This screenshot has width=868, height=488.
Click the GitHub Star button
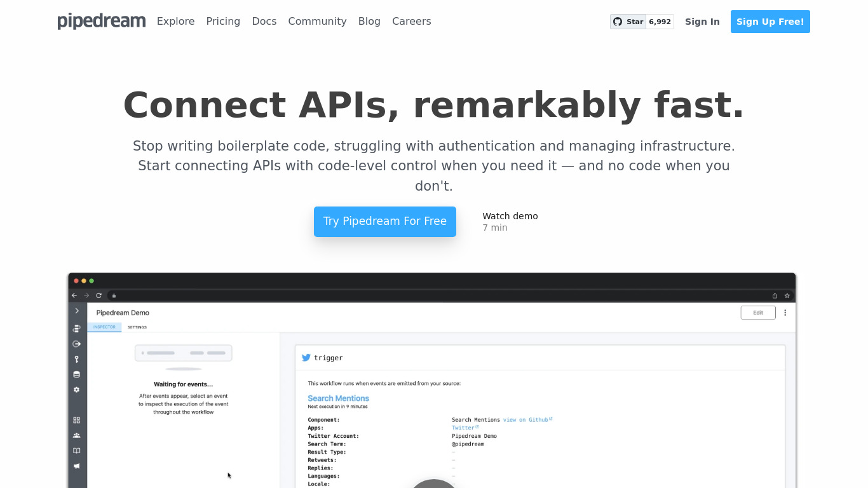tap(628, 22)
